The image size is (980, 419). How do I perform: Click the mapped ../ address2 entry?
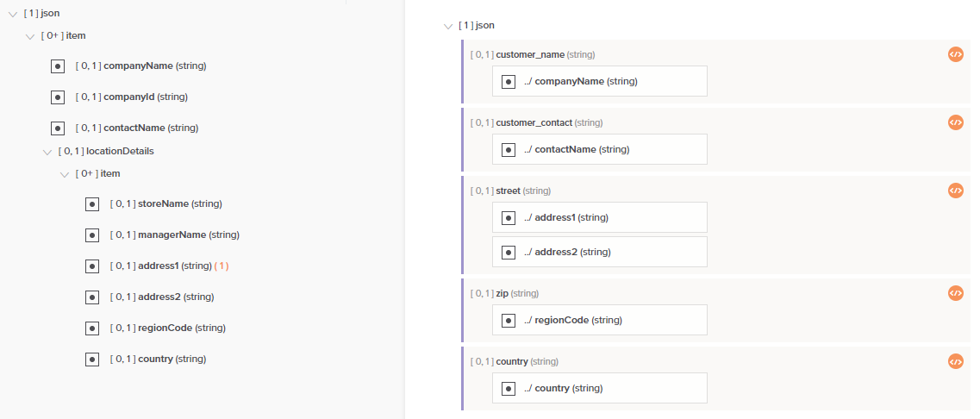click(599, 252)
